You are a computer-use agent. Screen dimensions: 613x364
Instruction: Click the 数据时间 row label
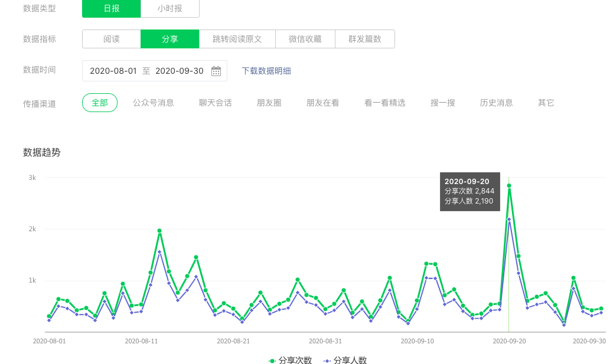coord(40,70)
